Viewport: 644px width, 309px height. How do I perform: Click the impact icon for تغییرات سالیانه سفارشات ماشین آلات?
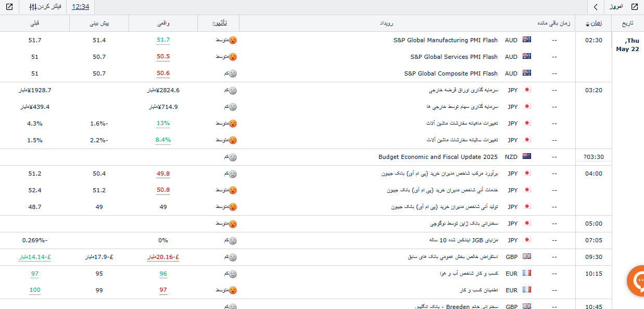tap(233, 140)
